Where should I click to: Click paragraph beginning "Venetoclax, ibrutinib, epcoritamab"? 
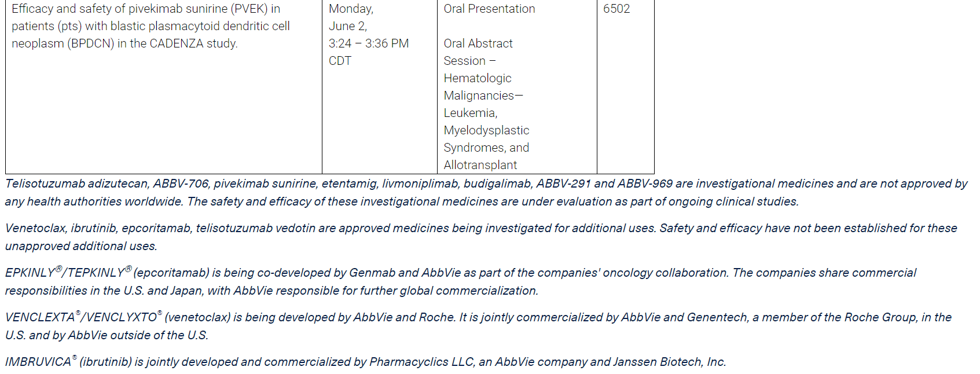481,237
